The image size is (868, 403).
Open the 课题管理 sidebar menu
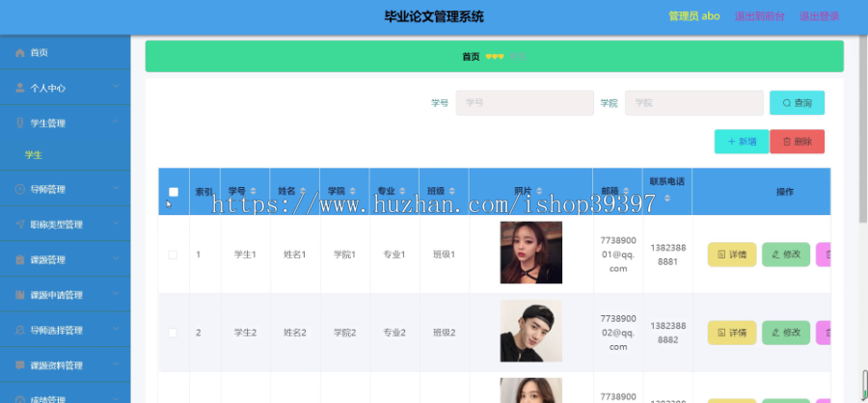pyautogui.click(x=66, y=259)
